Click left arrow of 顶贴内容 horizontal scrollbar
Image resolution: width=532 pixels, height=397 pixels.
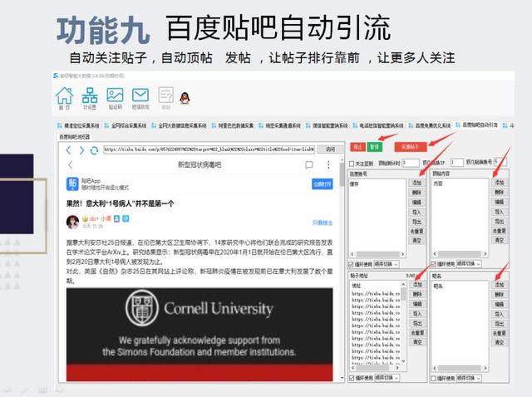point(435,253)
